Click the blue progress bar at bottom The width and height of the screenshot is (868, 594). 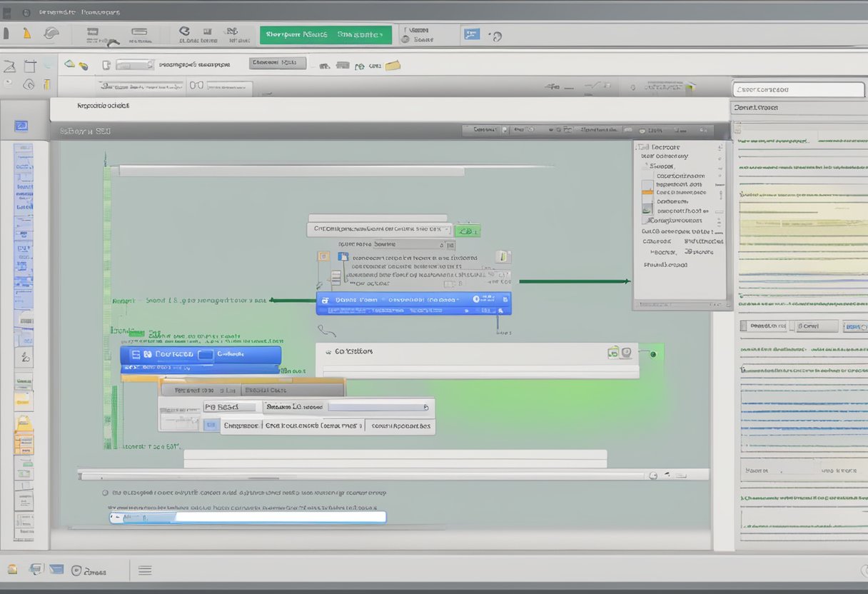coord(247,517)
